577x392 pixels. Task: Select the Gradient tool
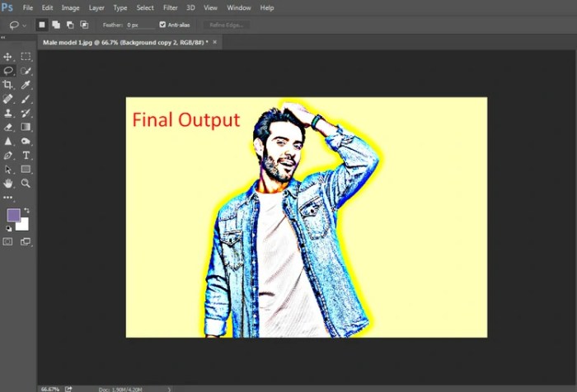(26, 127)
